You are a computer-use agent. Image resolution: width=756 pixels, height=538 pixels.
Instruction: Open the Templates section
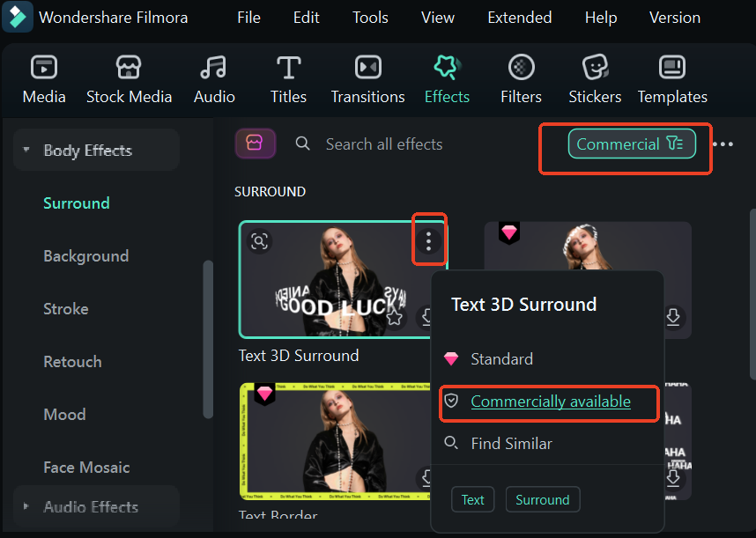[x=672, y=79]
